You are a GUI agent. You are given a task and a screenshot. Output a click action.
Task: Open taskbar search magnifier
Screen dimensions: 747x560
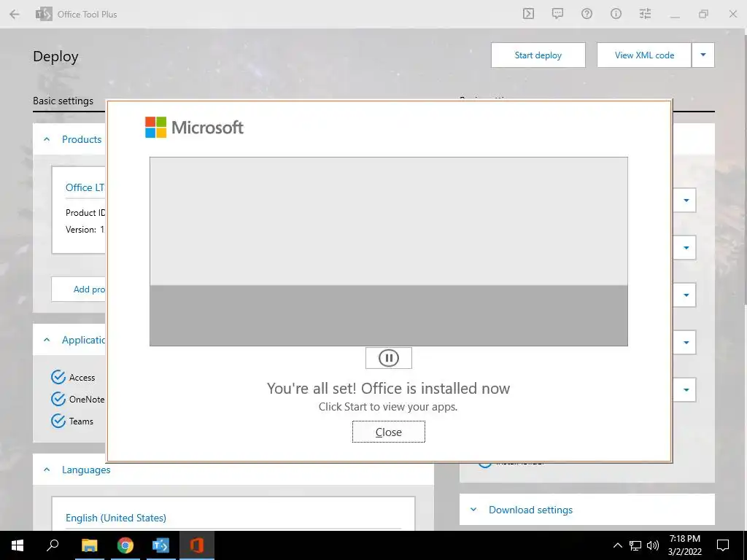point(53,545)
